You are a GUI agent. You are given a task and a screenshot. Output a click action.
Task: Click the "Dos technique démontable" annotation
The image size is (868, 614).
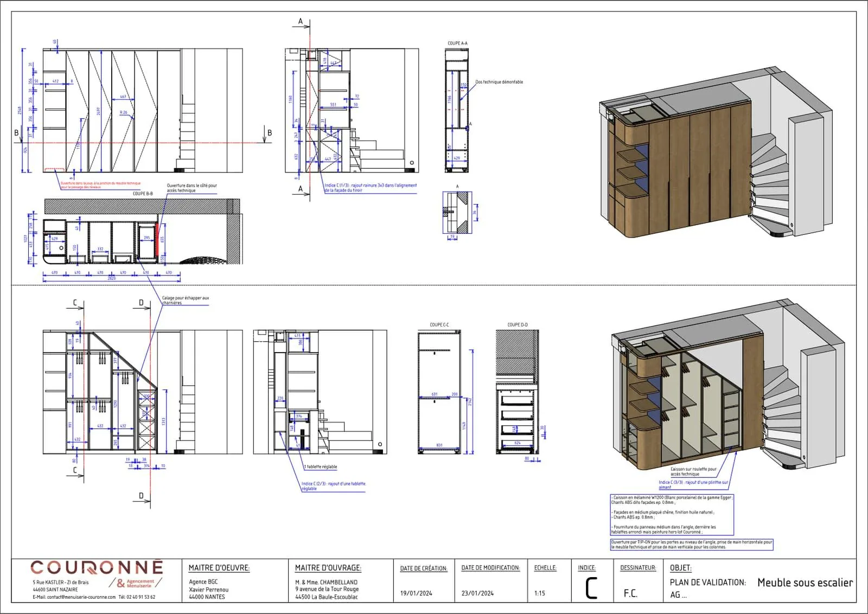tap(499, 82)
